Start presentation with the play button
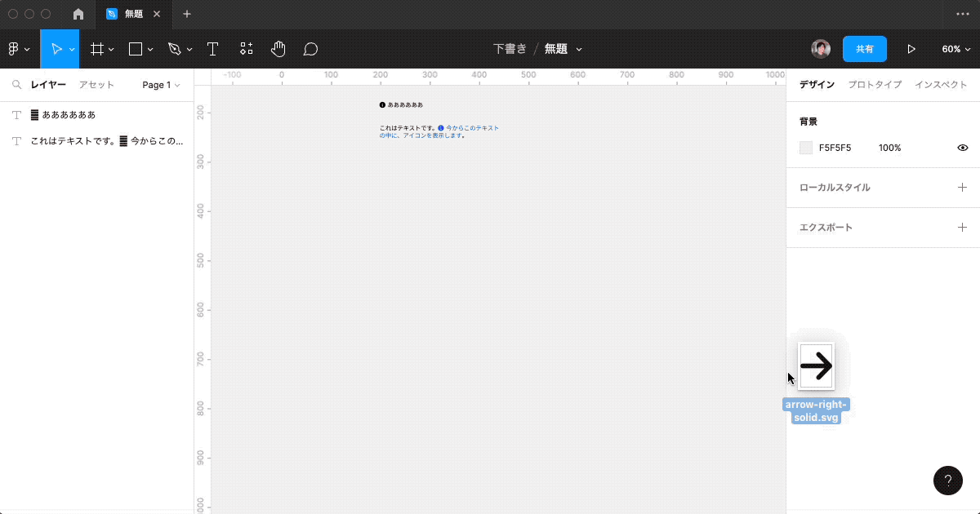Viewport: 980px width, 514px height. tap(911, 49)
